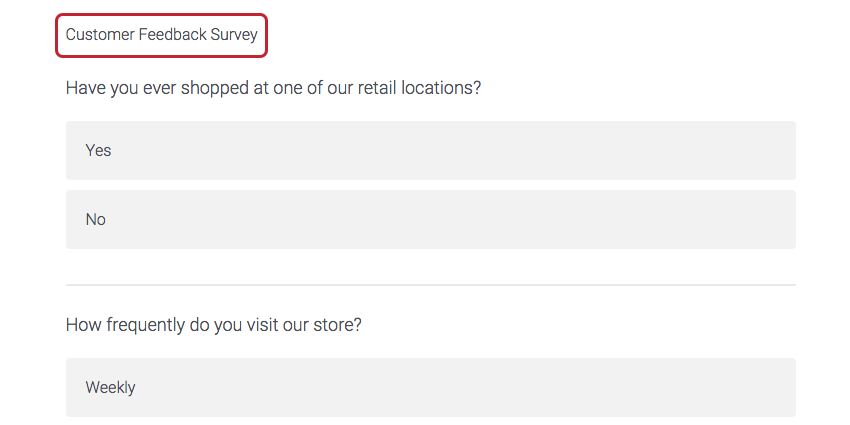Select the No answer option
Image resolution: width=850 pixels, height=425 pixels.
430,220
